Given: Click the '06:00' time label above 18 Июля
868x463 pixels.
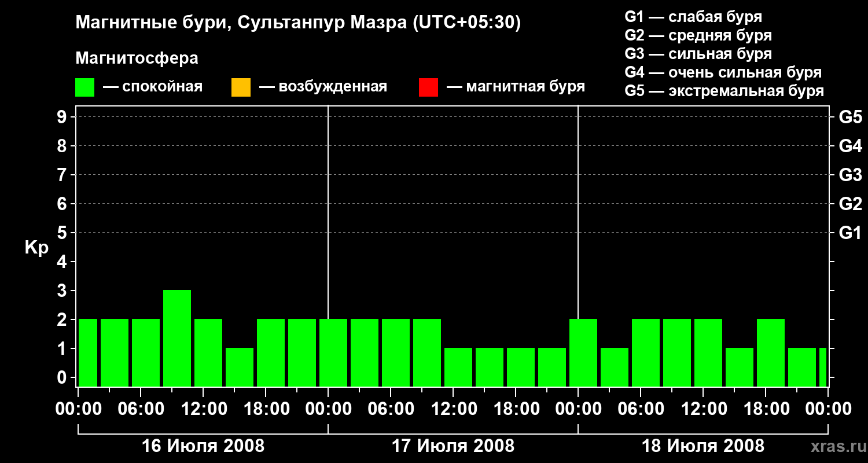Looking at the screenshot, I should coord(641,409).
